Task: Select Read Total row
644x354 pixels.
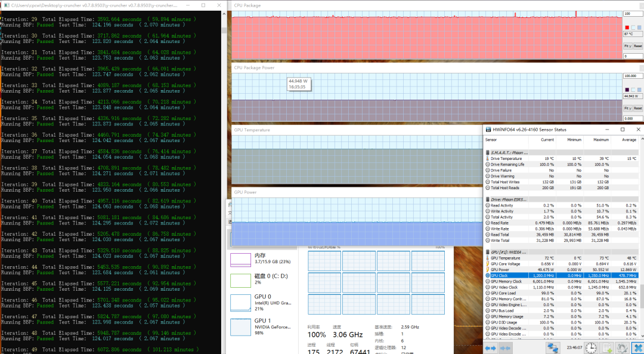Action: tap(561, 235)
